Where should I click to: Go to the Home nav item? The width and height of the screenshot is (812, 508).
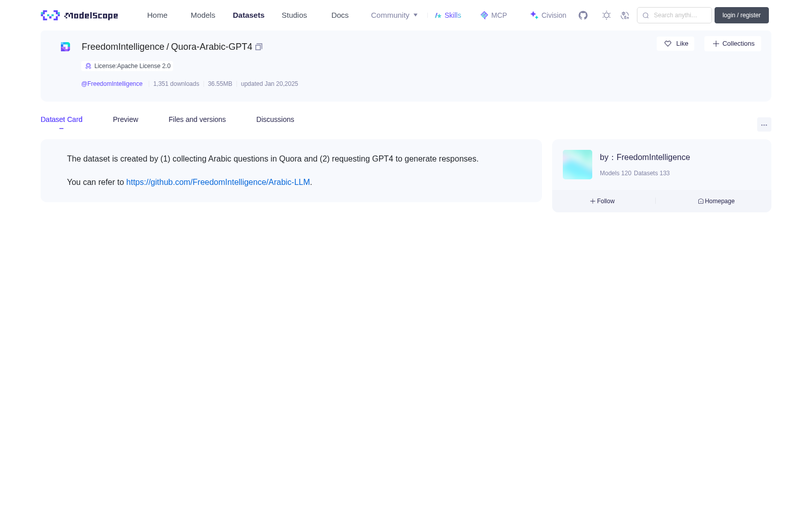tap(157, 15)
